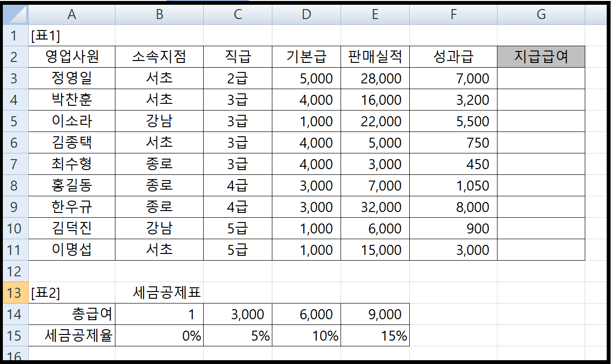Click the 성과급 header cell
Viewport: 611px width, 364px height.
click(x=453, y=57)
